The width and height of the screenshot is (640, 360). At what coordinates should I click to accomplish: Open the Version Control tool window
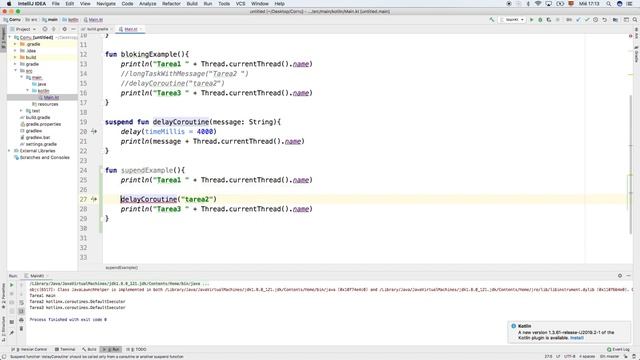pyautogui.click(x=29, y=349)
